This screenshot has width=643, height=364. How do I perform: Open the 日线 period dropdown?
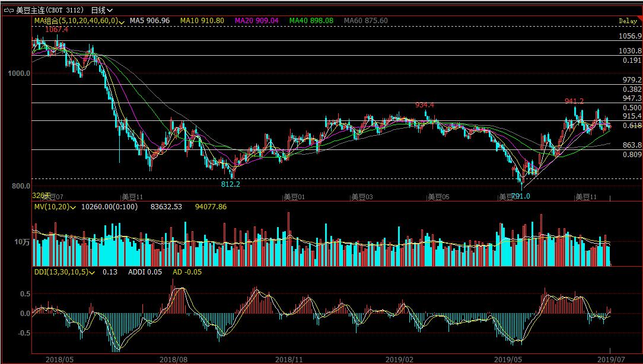[x=101, y=10]
